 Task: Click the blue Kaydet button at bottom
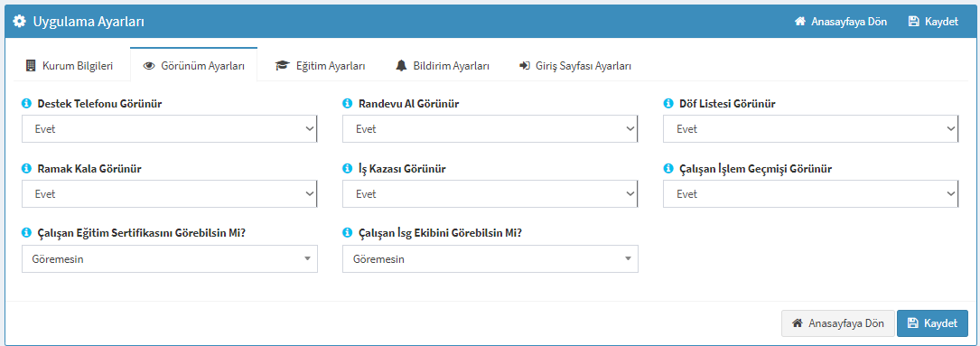tap(932, 323)
